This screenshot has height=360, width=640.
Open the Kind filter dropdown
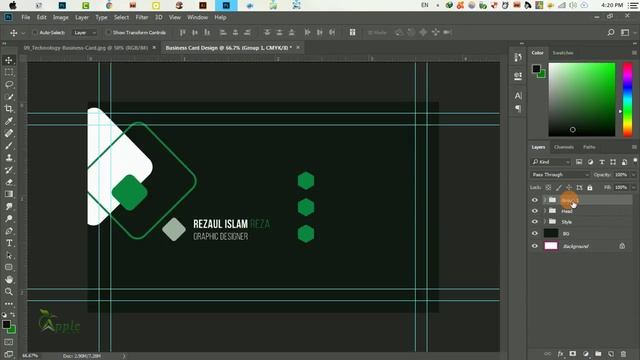point(550,162)
